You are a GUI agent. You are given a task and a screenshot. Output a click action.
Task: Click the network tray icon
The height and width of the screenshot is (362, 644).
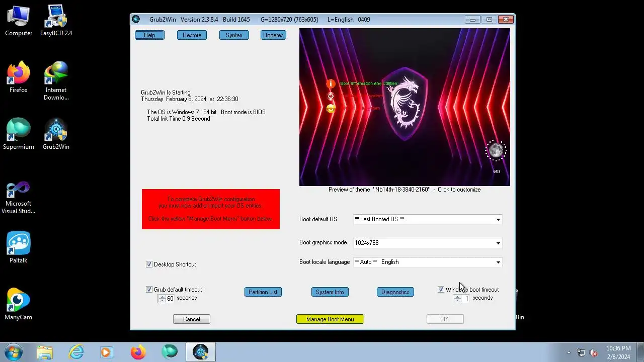pyautogui.click(x=581, y=353)
